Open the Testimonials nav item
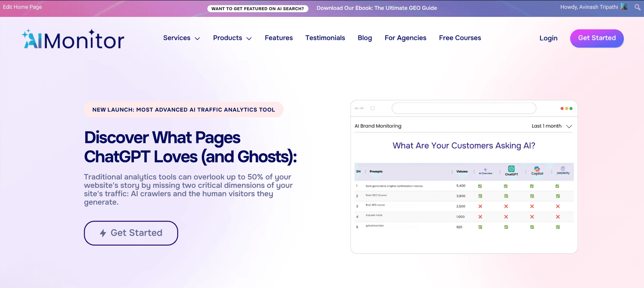 pyautogui.click(x=325, y=38)
